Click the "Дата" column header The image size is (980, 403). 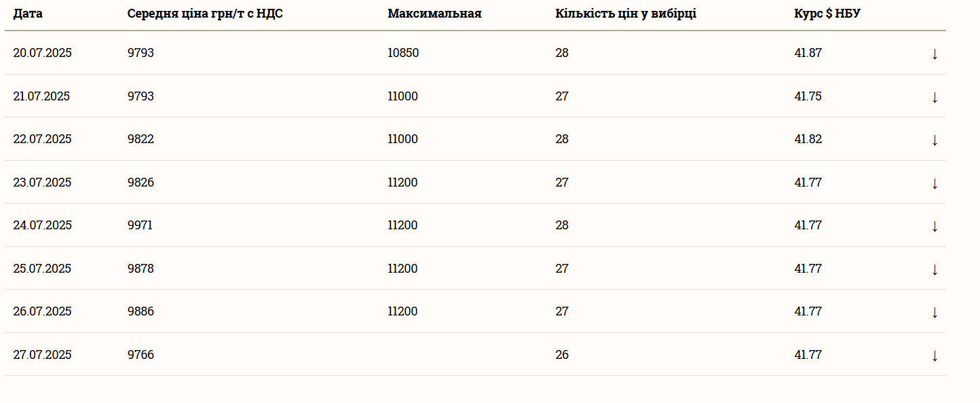pyautogui.click(x=28, y=14)
